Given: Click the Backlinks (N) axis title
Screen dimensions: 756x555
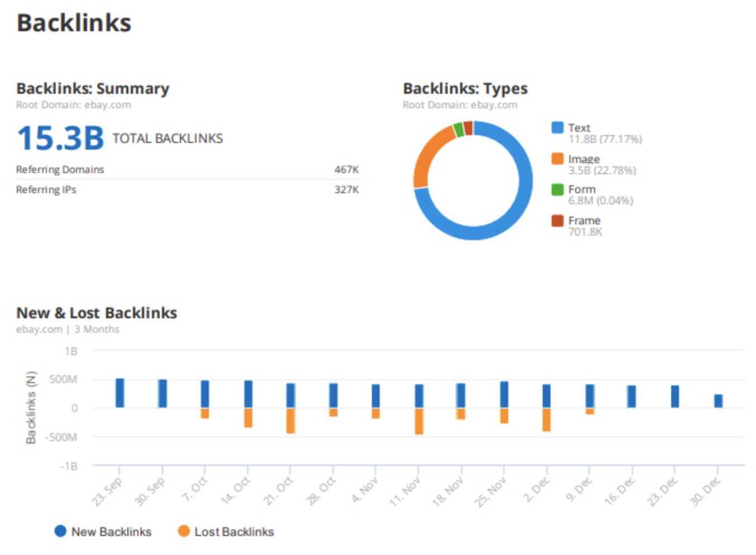Looking at the screenshot, I should tap(31, 408).
